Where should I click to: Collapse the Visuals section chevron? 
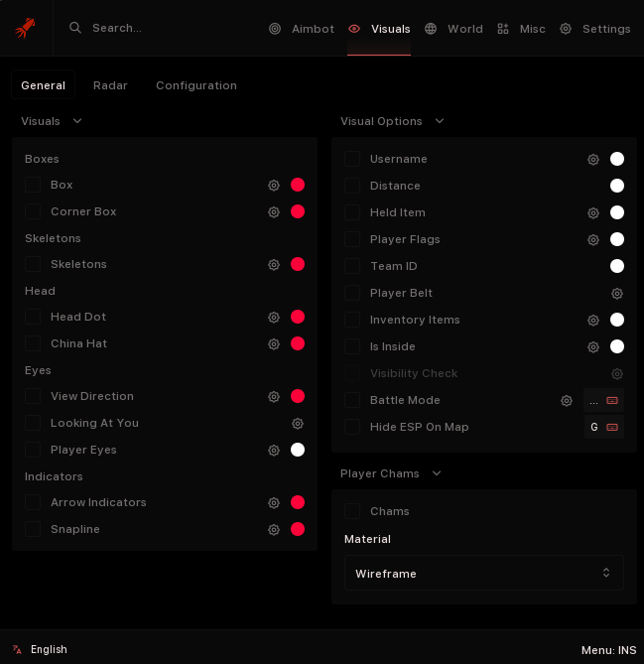(77, 121)
